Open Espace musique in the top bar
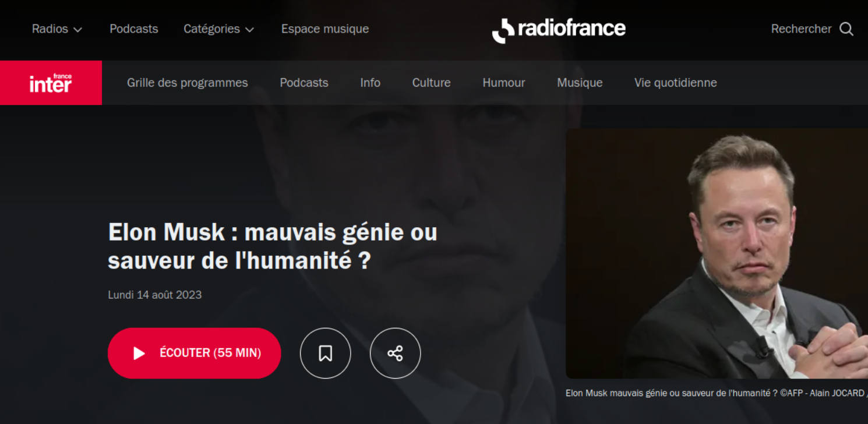 325,29
